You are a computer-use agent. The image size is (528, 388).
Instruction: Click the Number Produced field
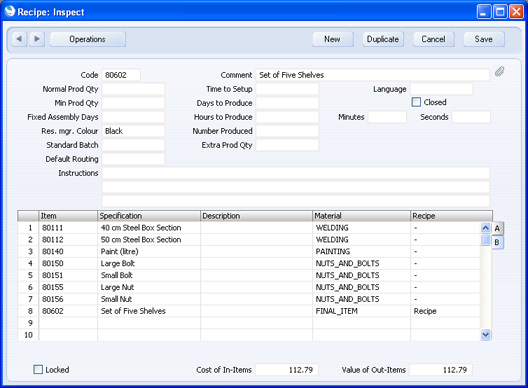coord(287,131)
